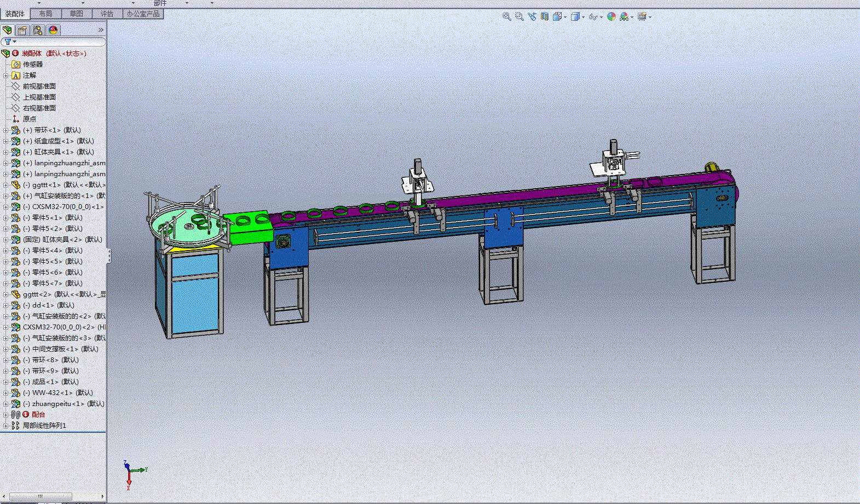This screenshot has height=504, width=860.
Task: Open the Apply Scene dropdown arrow
Action: pos(632,18)
